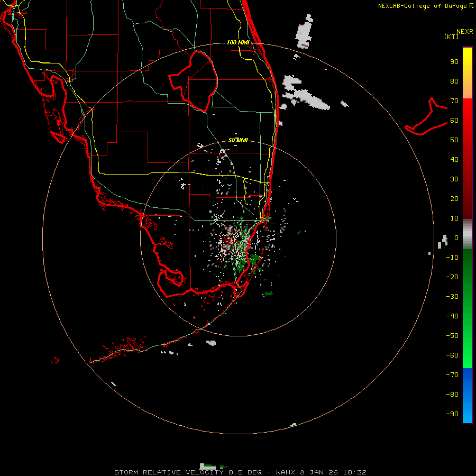Screen dimensions: 476x476
Task: Click the 80 value on velocity scale
Action: [x=454, y=81]
